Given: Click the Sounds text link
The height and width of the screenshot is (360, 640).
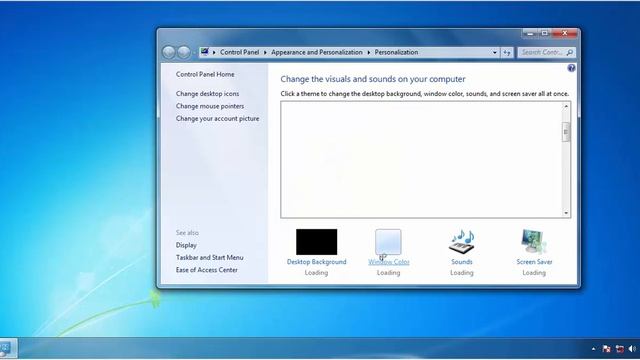Looking at the screenshot, I should click(462, 262).
